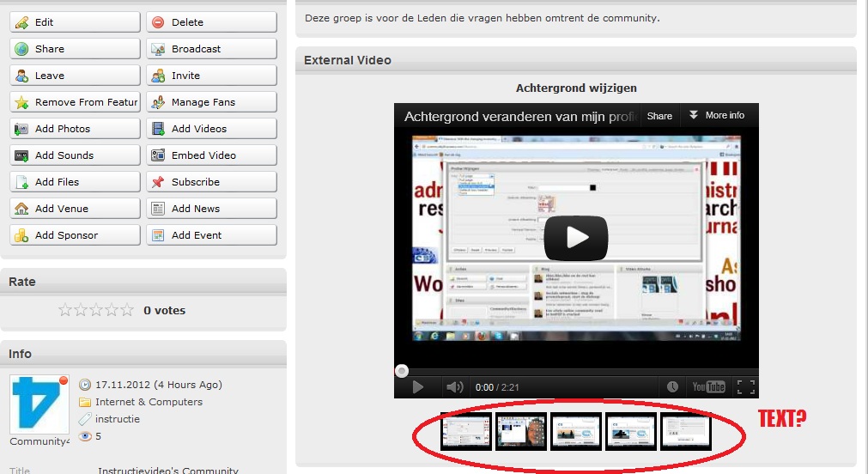Click Add Photos button
The width and height of the screenshot is (868, 474).
75,129
